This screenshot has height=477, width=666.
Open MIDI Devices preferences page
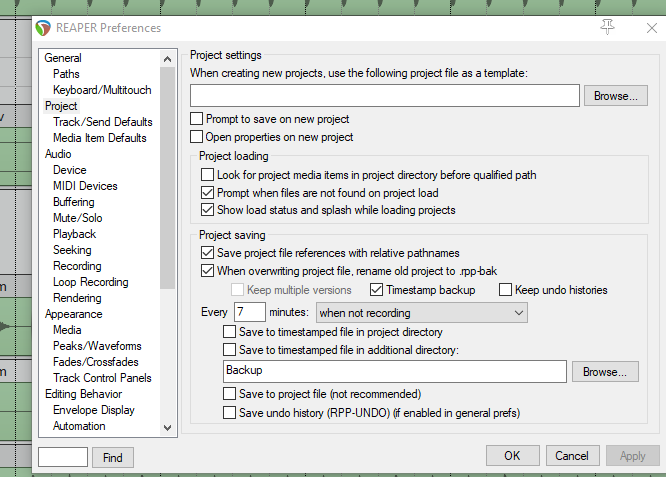tap(85, 186)
